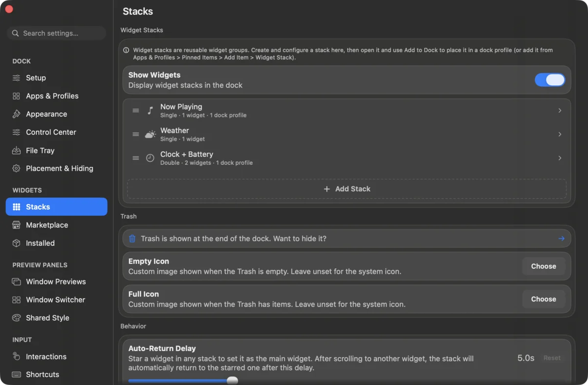This screenshot has height=385, width=588.
Task: Select Control Center in sidebar
Action: coord(56,132)
